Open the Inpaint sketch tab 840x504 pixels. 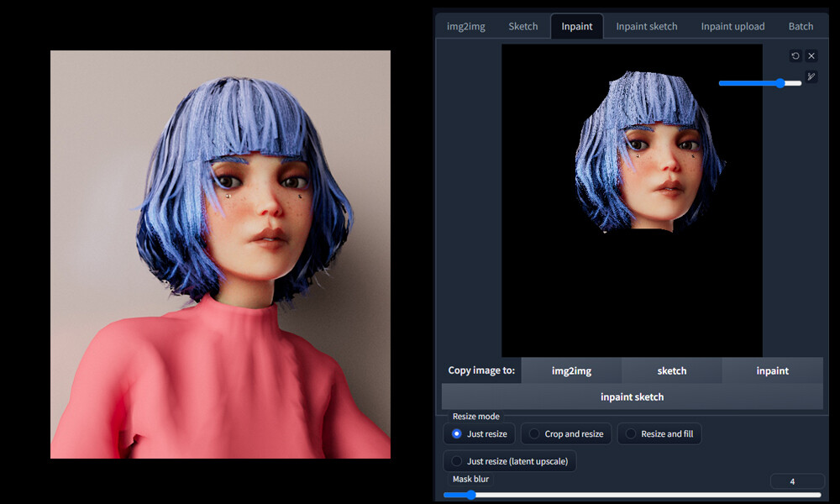point(647,26)
